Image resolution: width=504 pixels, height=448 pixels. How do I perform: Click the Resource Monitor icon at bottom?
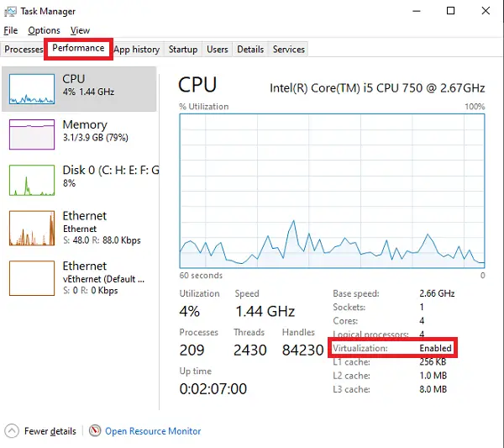click(95, 431)
